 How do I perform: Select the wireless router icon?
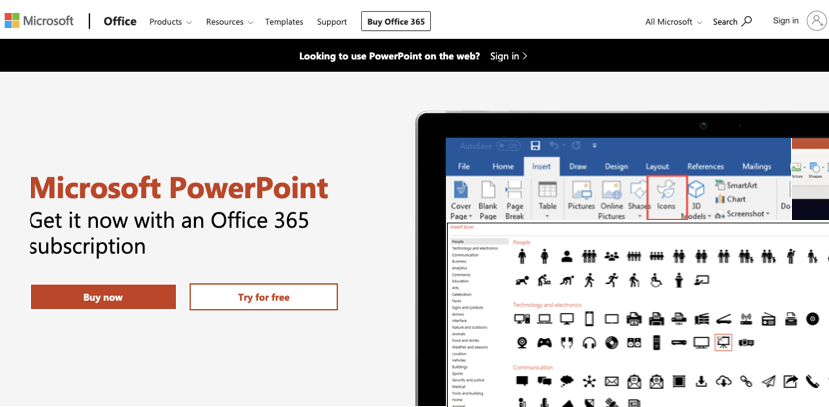[746, 319]
